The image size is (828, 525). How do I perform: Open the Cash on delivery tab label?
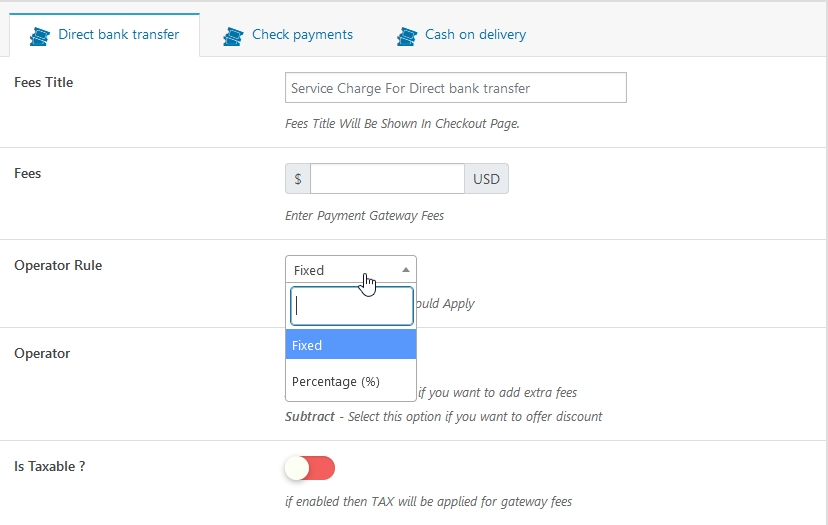click(475, 35)
